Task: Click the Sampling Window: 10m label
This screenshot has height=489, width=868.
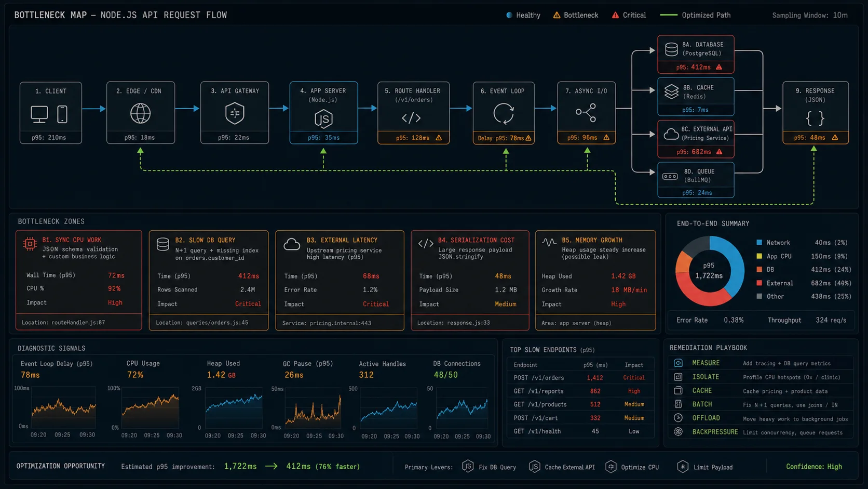Action: coord(810,15)
